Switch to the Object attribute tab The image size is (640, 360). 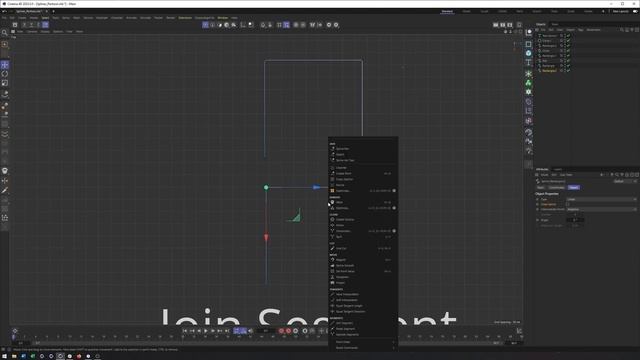[x=573, y=187]
